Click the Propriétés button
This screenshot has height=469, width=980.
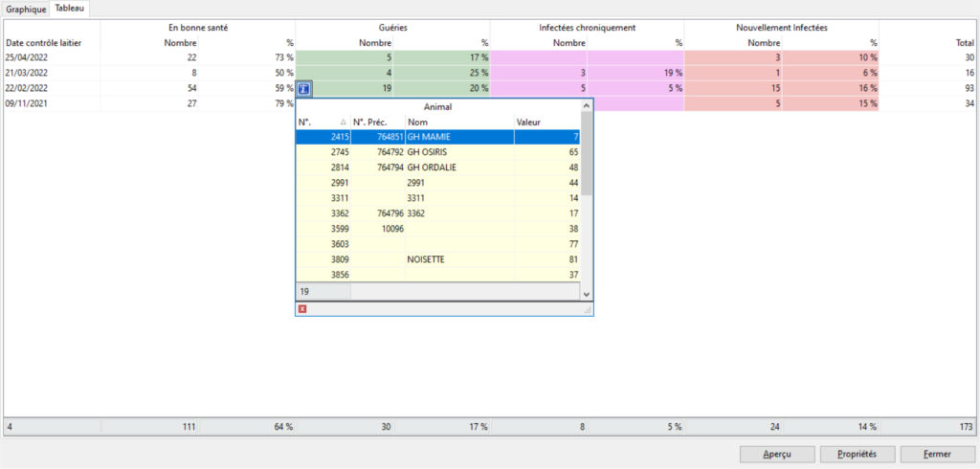coord(857,454)
